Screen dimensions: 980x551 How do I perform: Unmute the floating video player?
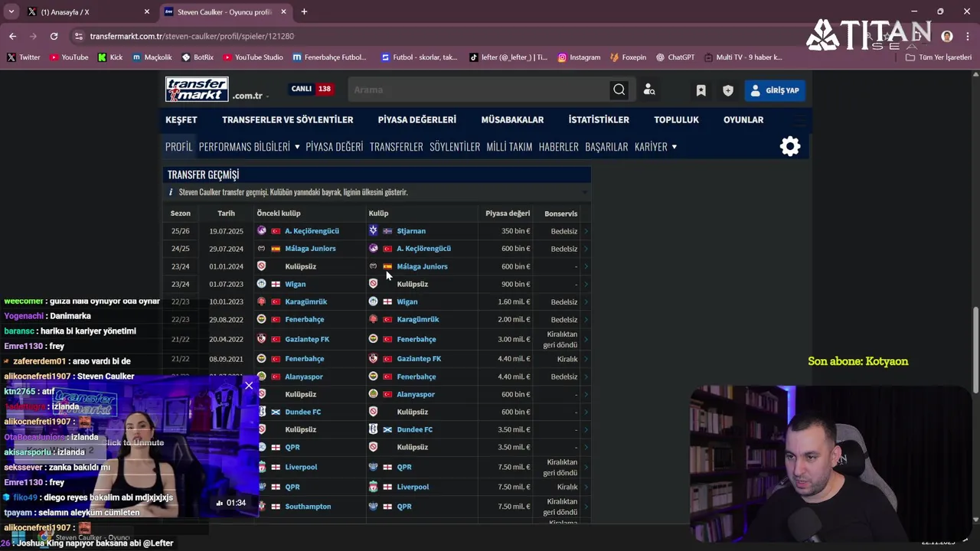(134, 442)
